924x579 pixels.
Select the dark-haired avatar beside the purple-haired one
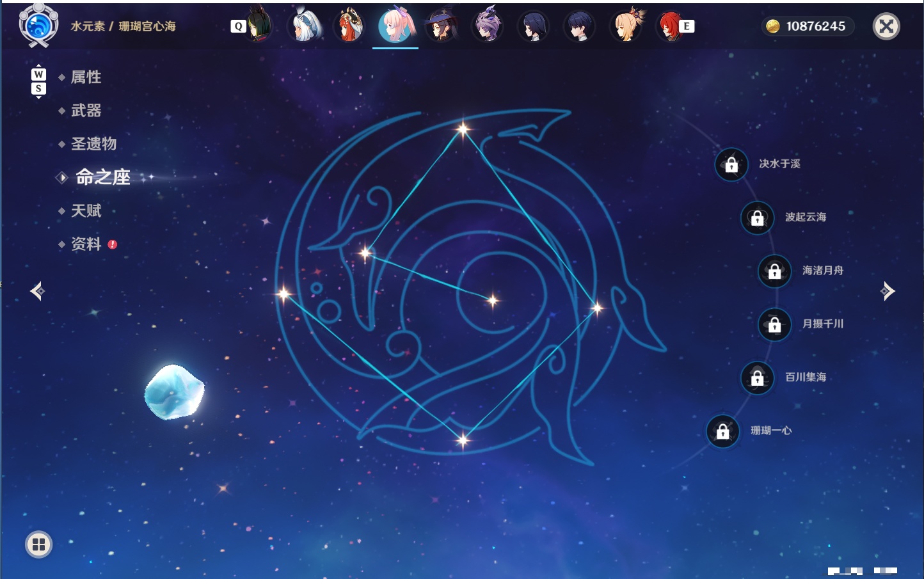533,26
